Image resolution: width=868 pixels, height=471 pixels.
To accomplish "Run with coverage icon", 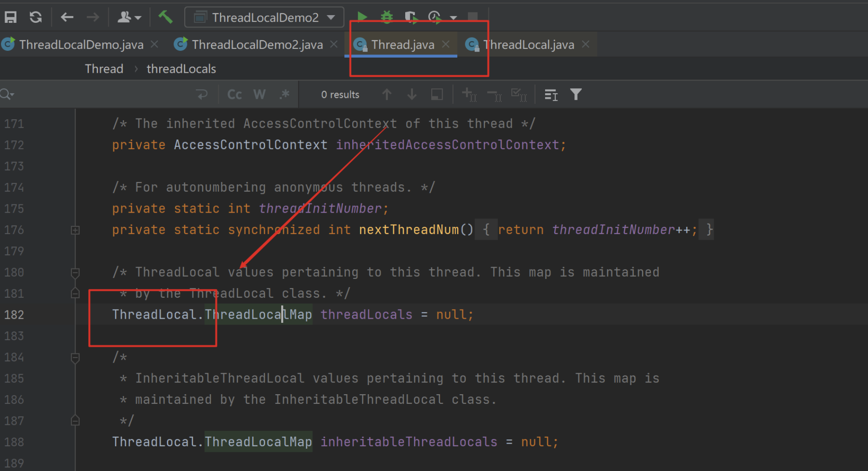I will pos(411,17).
